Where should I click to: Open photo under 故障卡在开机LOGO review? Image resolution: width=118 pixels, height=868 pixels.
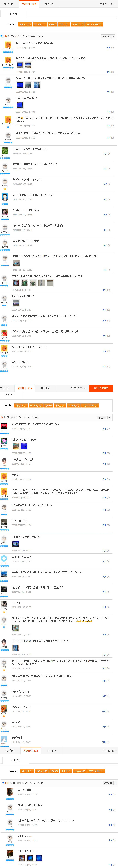pos(15,648)
